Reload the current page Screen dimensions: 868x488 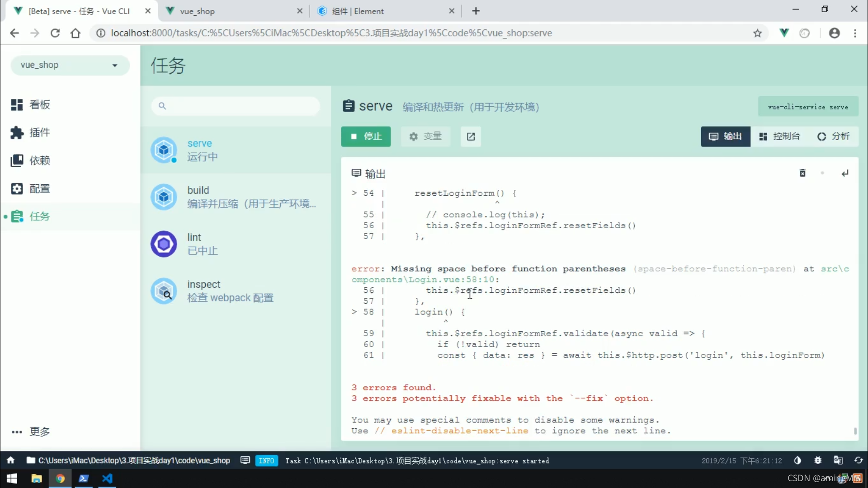[55, 33]
